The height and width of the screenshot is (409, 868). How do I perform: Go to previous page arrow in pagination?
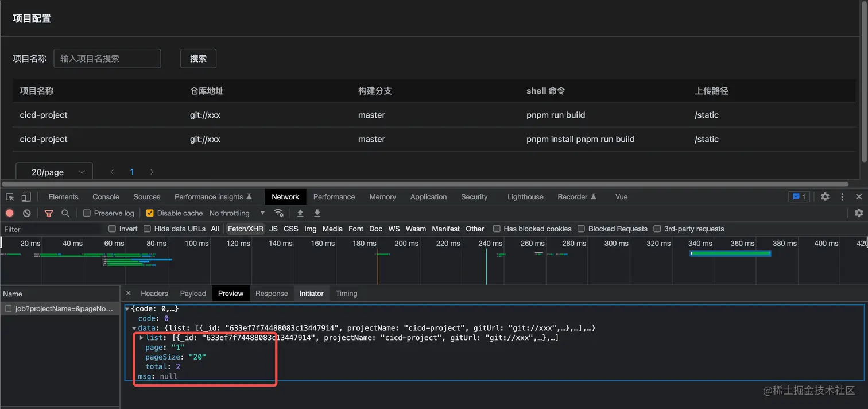tap(112, 172)
